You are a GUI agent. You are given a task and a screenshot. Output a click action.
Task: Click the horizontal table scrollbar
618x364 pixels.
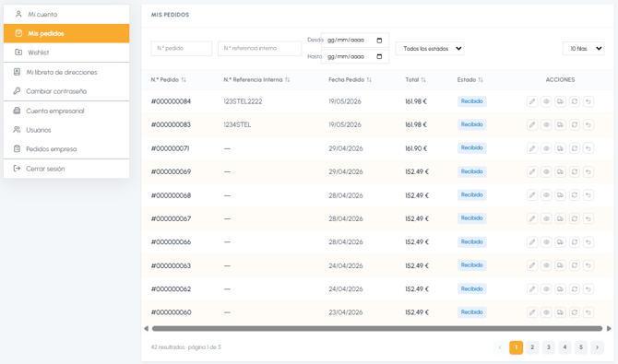377,329
